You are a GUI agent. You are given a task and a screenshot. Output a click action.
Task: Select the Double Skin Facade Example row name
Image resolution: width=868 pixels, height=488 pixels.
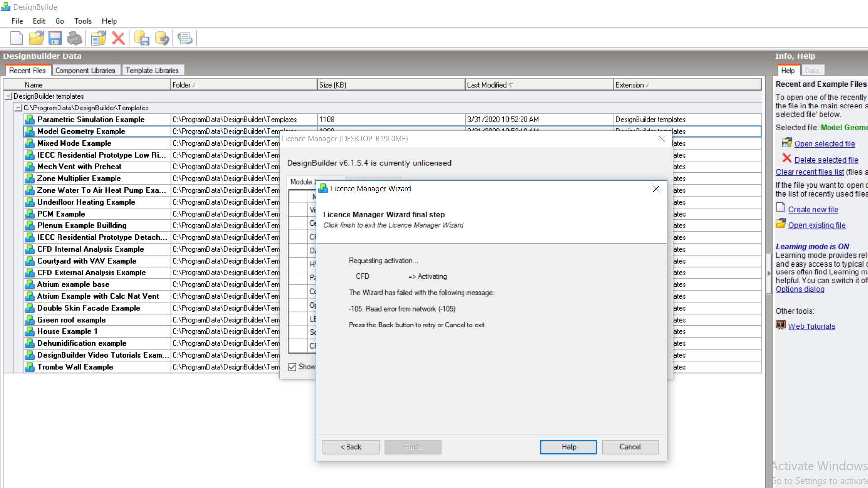(89, 308)
